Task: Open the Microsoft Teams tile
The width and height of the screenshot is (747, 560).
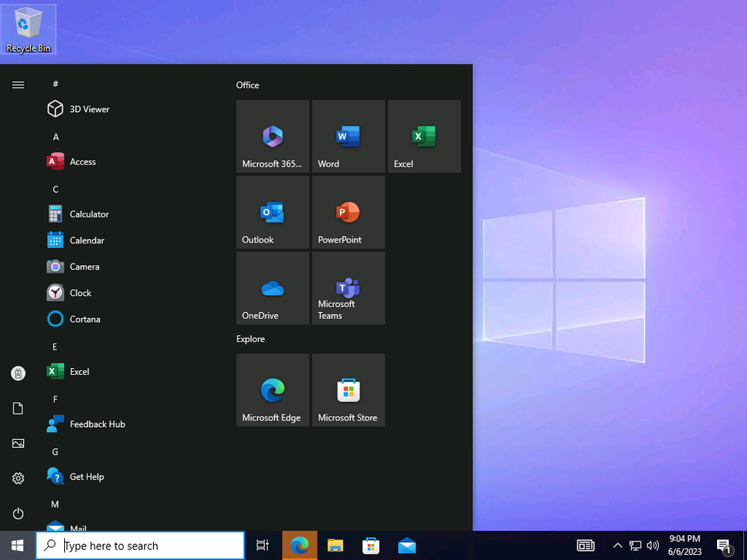Action: pos(348,288)
